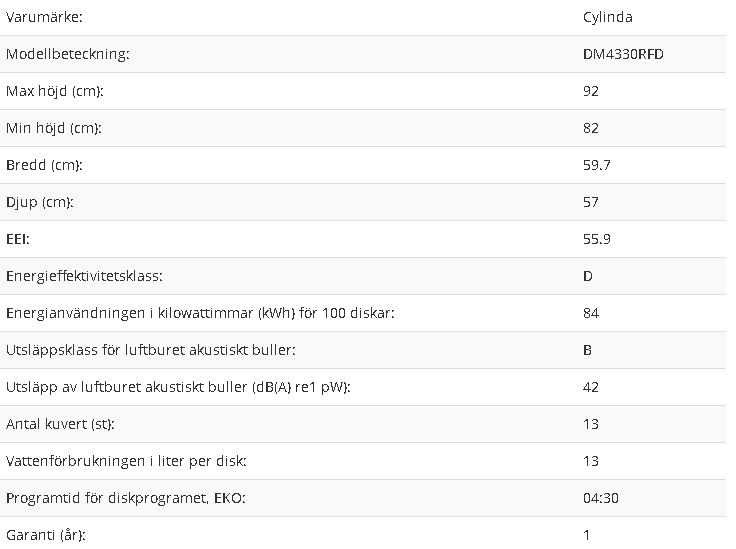Click the Djup (cm) label
The width and height of the screenshot is (736, 549).
click(x=40, y=202)
